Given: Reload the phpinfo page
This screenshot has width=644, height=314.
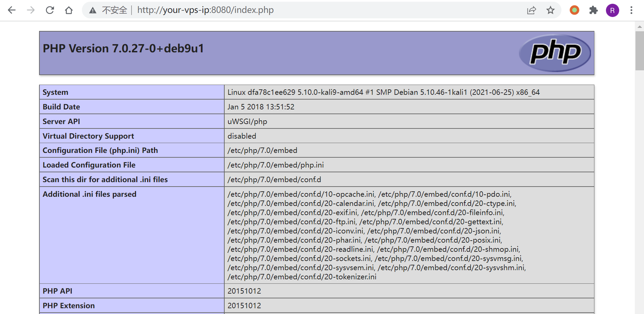Looking at the screenshot, I should coord(50,10).
